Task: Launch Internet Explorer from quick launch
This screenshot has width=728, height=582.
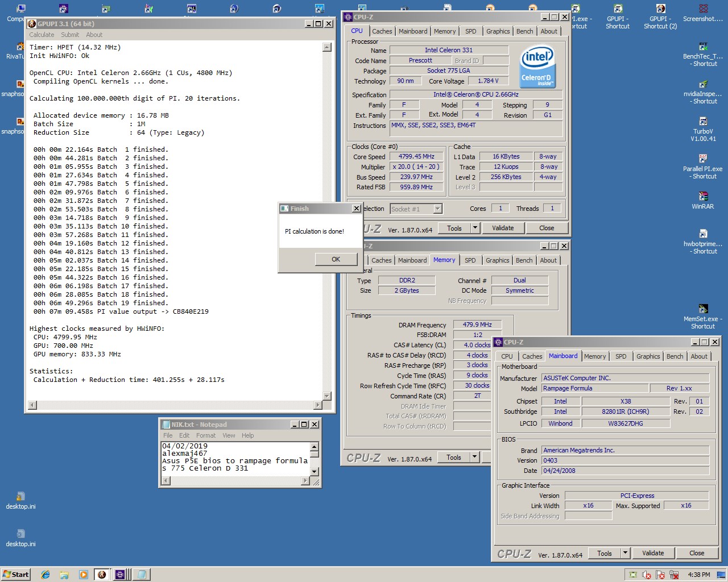Action: pyautogui.click(x=45, y=575)
